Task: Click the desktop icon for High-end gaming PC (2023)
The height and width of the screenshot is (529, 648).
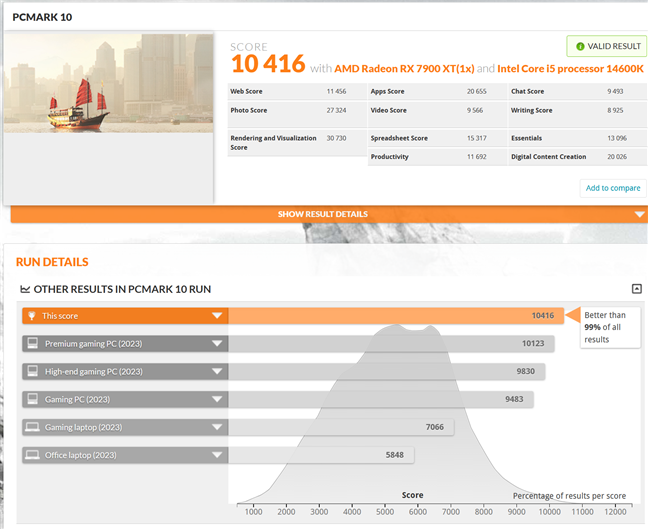Action: (32, 371)
